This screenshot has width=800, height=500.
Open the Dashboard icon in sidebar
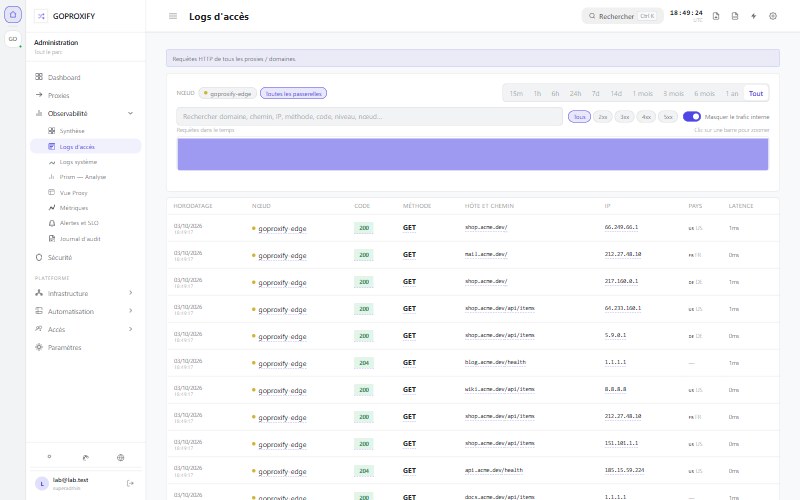tap(39, 77)
